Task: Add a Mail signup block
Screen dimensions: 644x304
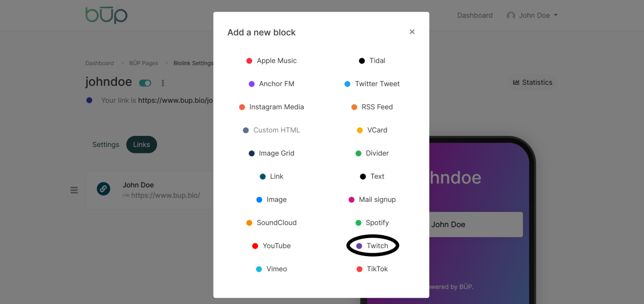Action: coord(372,199)
